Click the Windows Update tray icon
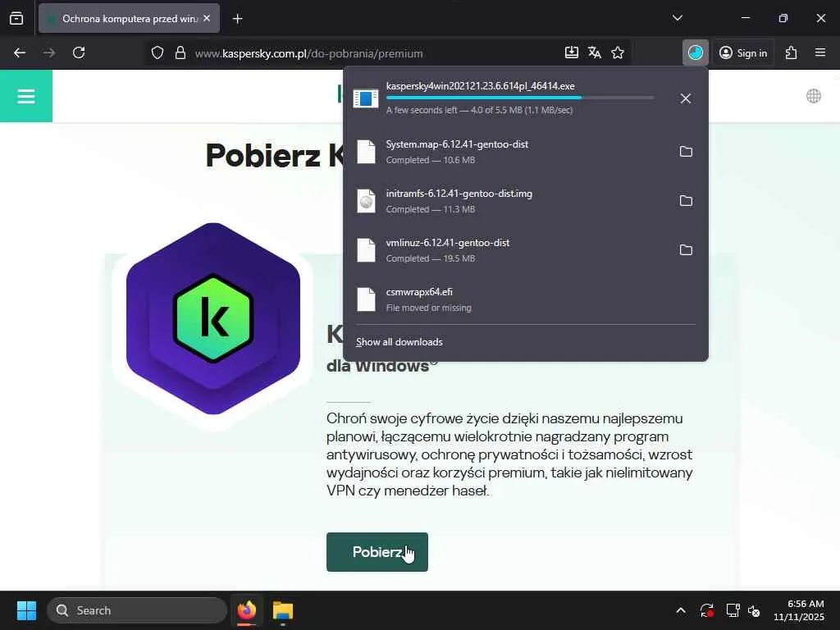 click(x=706, y=610)
